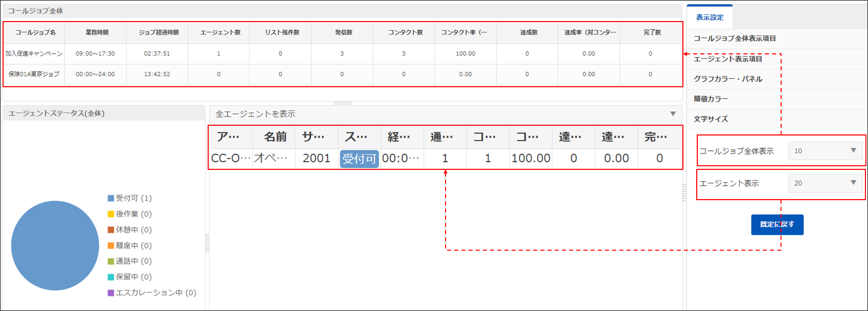This screenshot has width=868, height=311.
Task: Open グラフカラー・パネル settings
Action: click(x=728, y=79)
